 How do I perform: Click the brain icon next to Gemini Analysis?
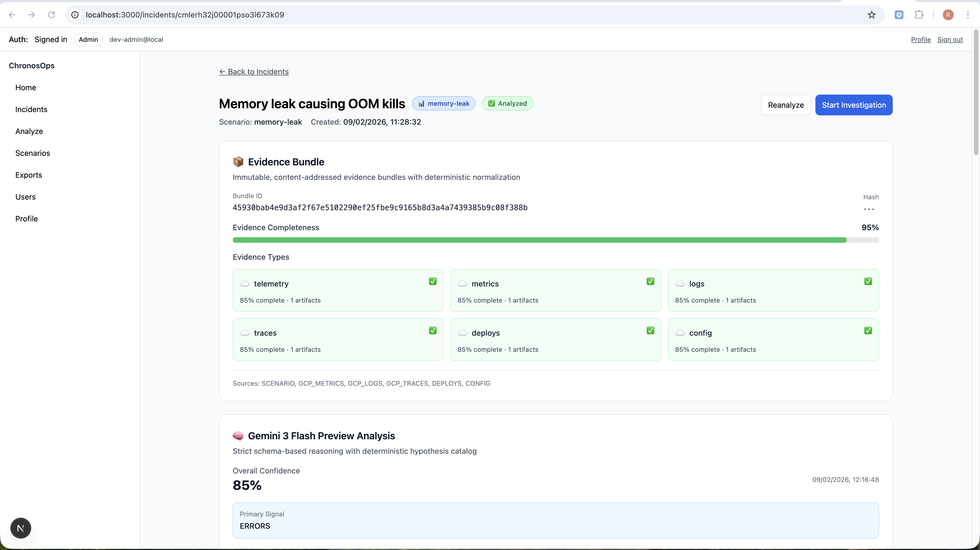238,436
